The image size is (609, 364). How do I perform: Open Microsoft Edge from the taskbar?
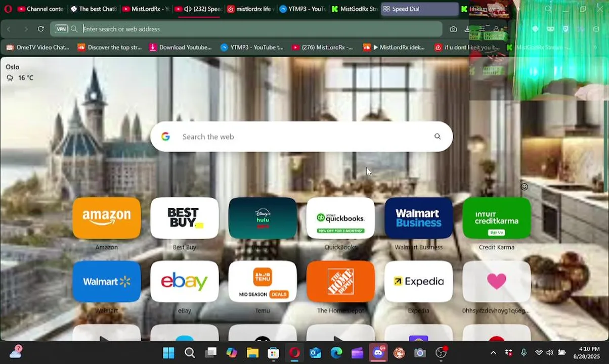pos(336,352)
